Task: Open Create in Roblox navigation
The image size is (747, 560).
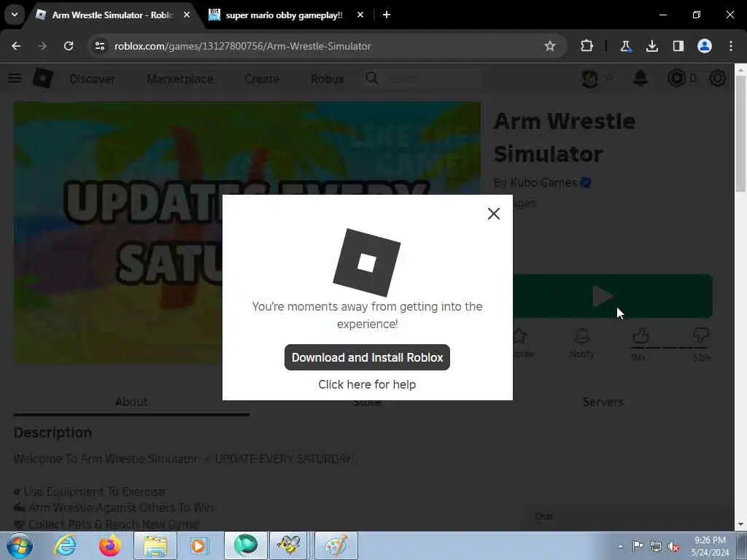Action: (262, 79)
